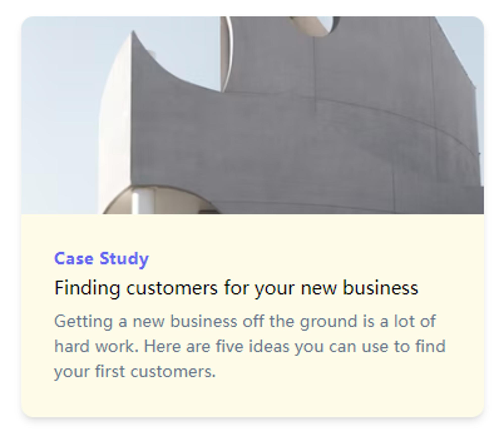This screenshot has width=504, height=441.
Task: Click the word Study in the purple label
Action: [x=124, y=259]
